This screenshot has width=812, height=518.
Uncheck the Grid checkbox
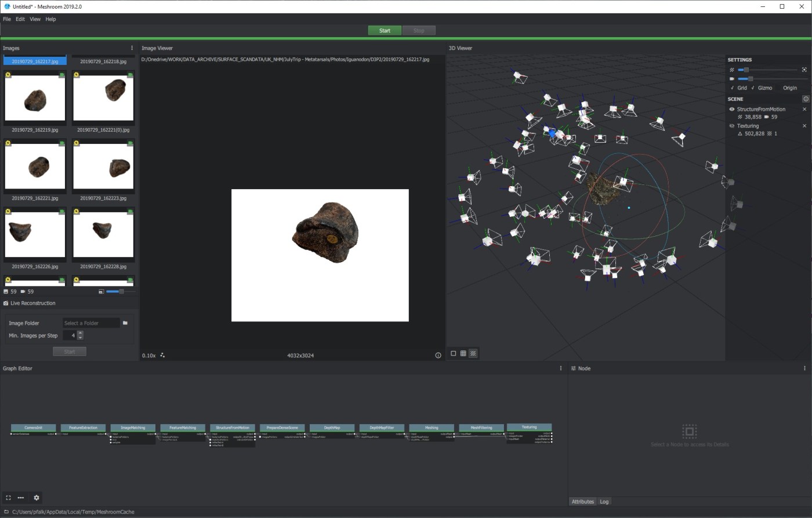733,88
